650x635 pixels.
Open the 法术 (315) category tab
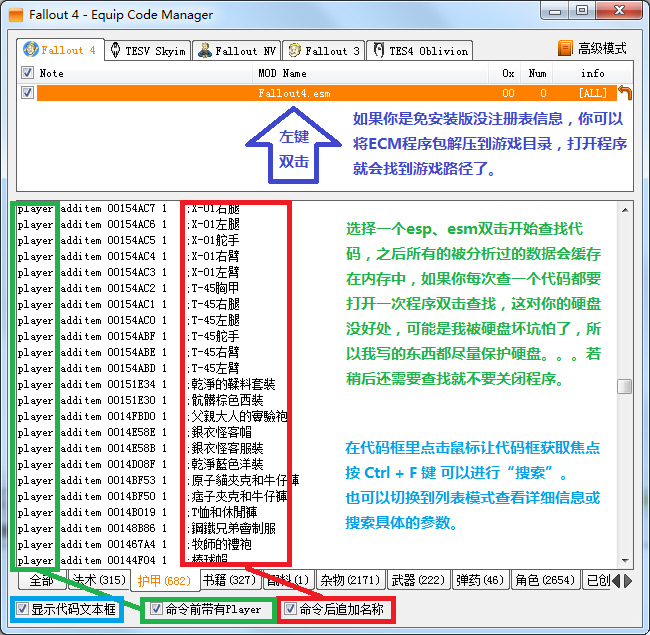(99, 580)
